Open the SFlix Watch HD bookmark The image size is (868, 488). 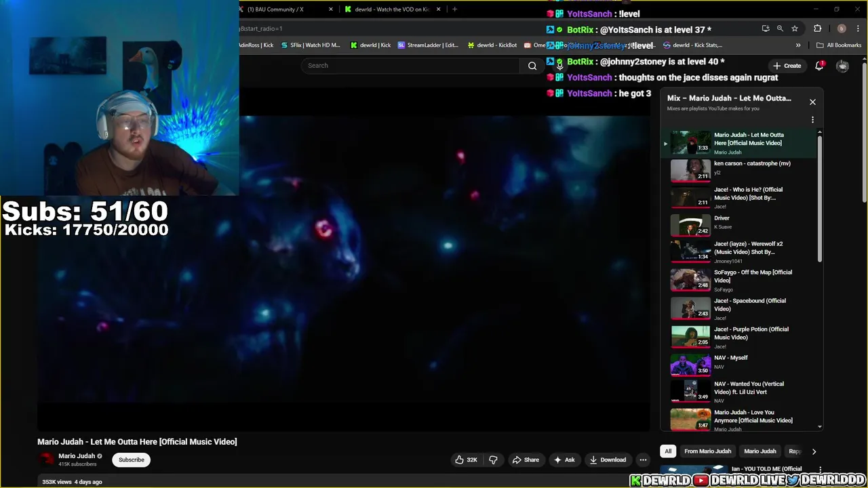tap(310, 45)
